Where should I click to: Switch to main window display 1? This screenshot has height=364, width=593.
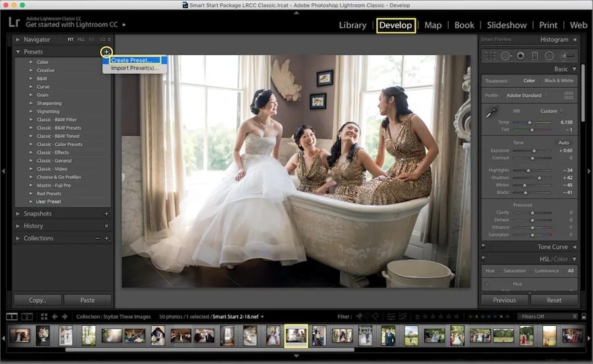tap(12, 317)
